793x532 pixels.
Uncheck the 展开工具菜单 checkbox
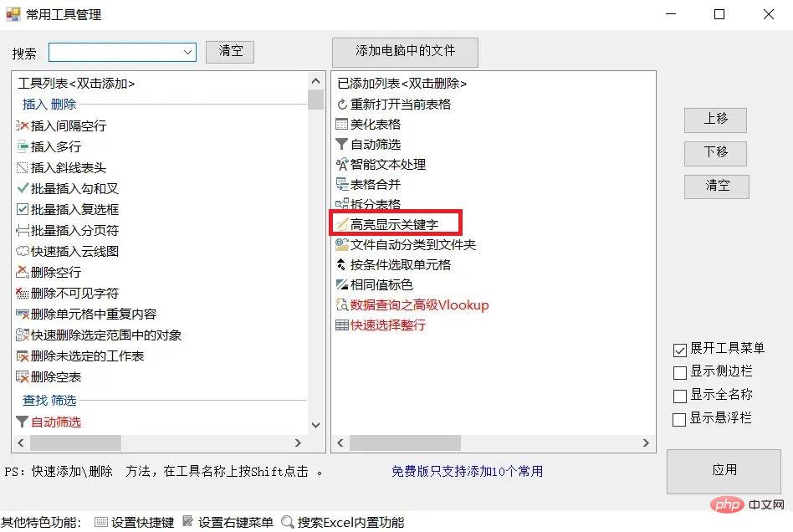680,350
